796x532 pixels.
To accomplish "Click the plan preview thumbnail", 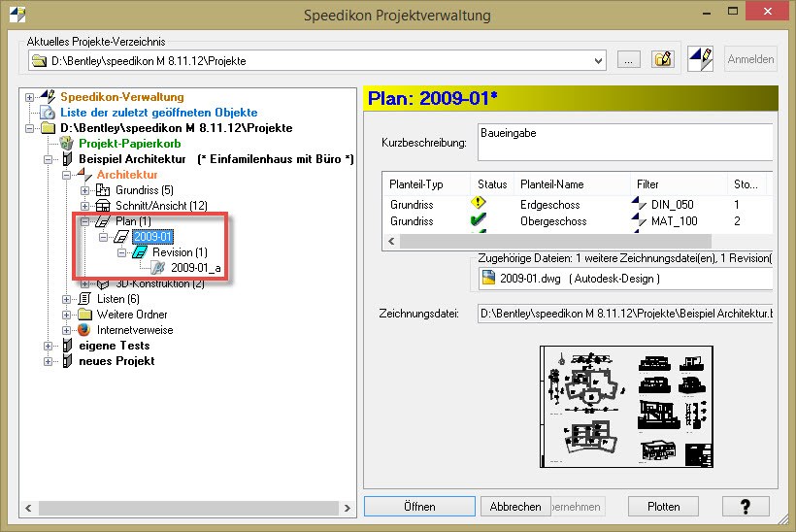I will (626, 407).
